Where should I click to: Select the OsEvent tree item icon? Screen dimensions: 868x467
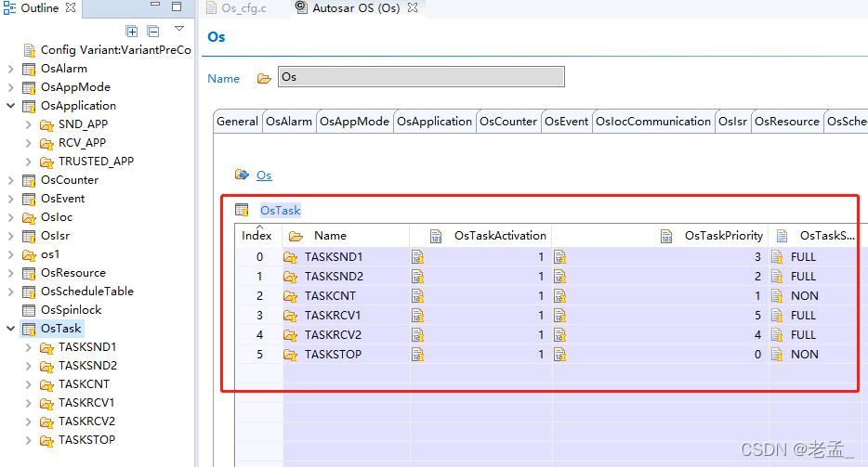(29, 199)
